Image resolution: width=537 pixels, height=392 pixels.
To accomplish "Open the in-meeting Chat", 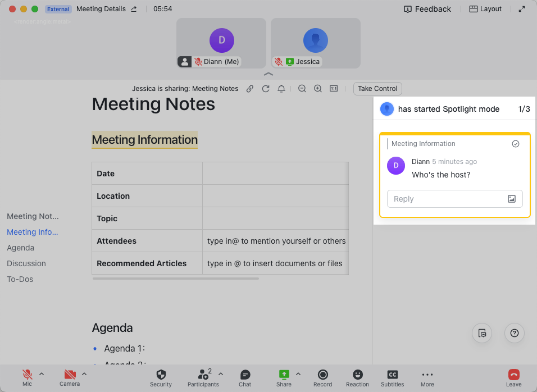I will (x=245, y=378).
